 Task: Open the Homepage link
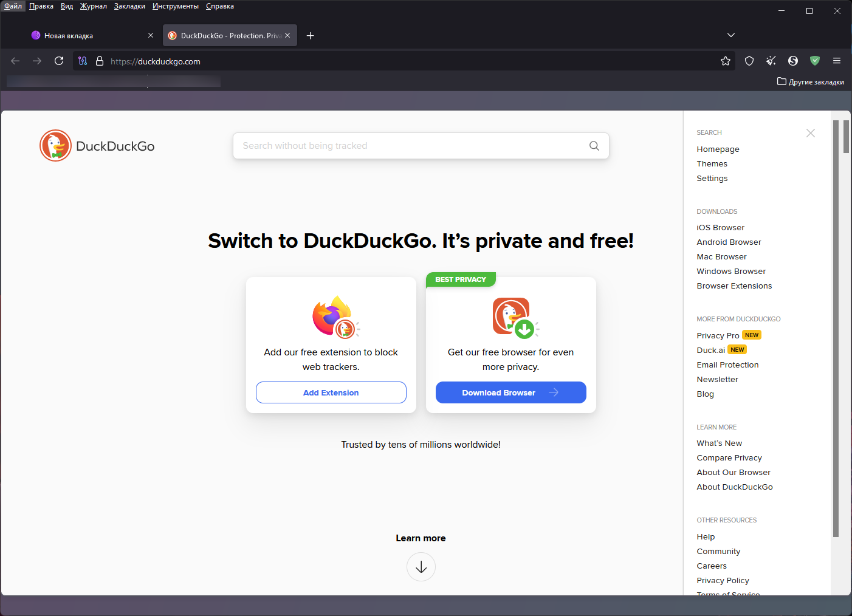point(718,149)
